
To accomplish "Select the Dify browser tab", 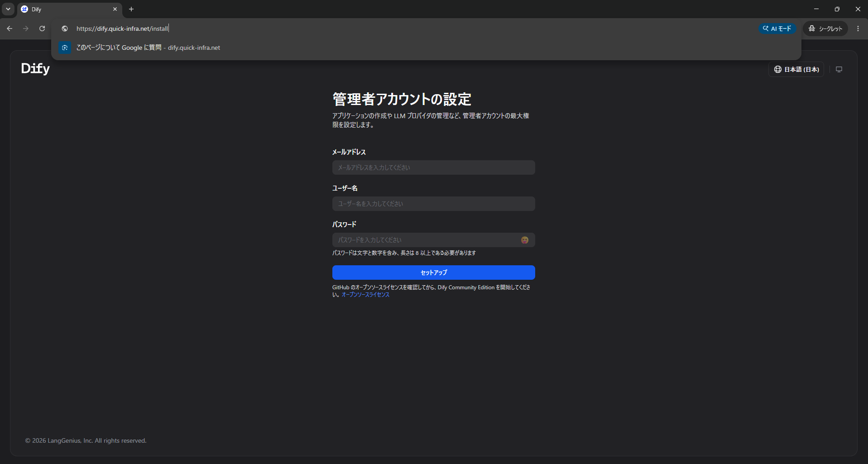I will 69,9.
